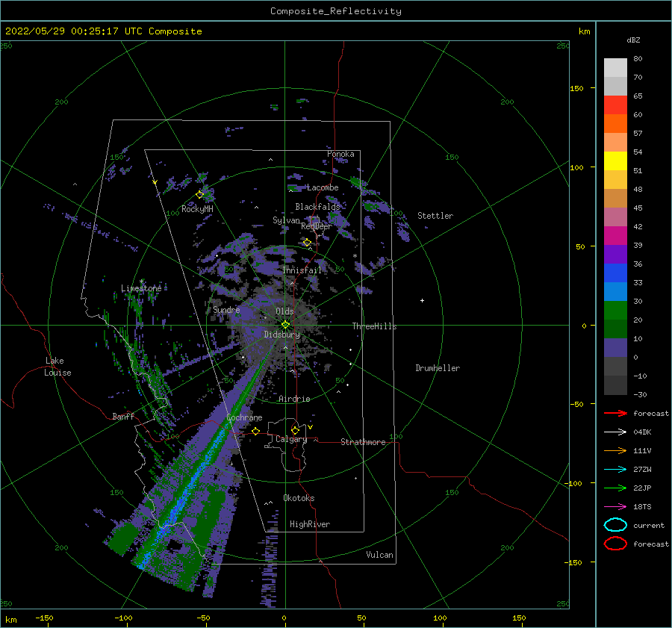Click the Cochrane city label
The width and height of the screenshot is (672, 628).
244,417
